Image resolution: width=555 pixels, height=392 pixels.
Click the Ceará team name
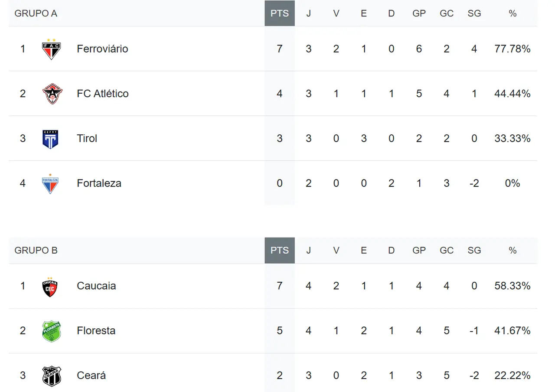point(91,376)
